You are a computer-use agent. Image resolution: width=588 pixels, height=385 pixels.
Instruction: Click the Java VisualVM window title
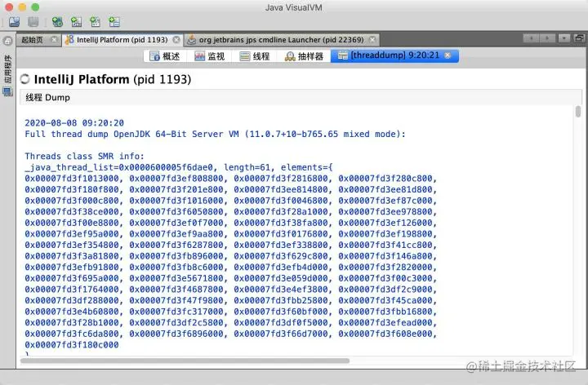tap(294, 7)
